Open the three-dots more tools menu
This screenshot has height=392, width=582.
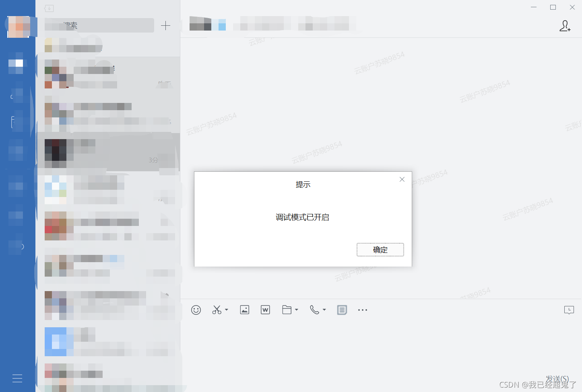click(363, 310)
